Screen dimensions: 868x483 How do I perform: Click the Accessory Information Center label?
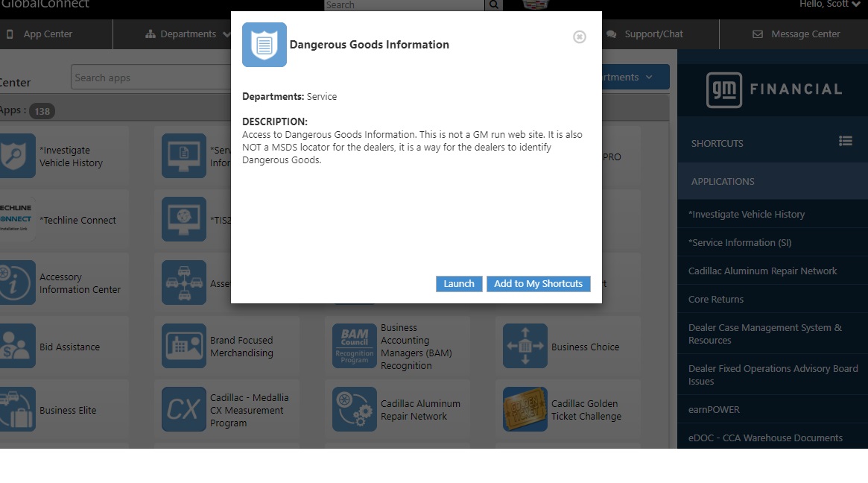click(80, 283)
